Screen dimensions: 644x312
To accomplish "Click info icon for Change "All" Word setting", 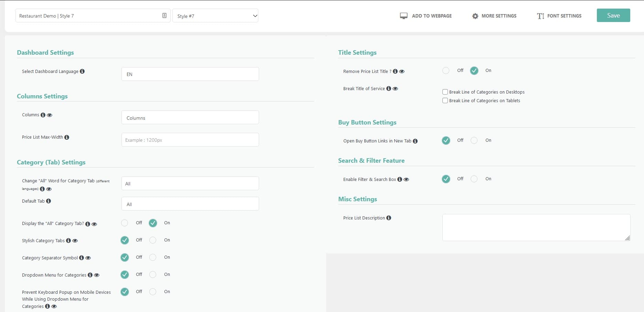I will coord(42,189).
